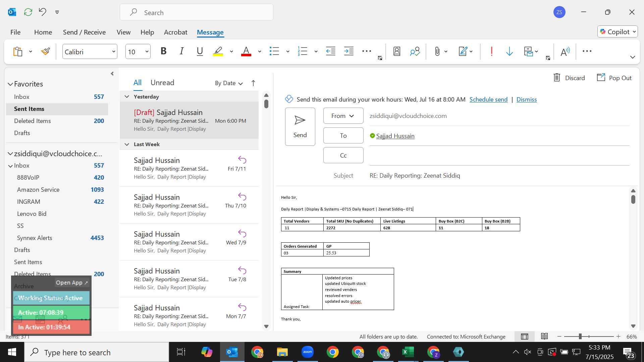The width and height of the screenshot is (644, 362).
Task: Switch to Normal view icon
Action: [525, 336]
